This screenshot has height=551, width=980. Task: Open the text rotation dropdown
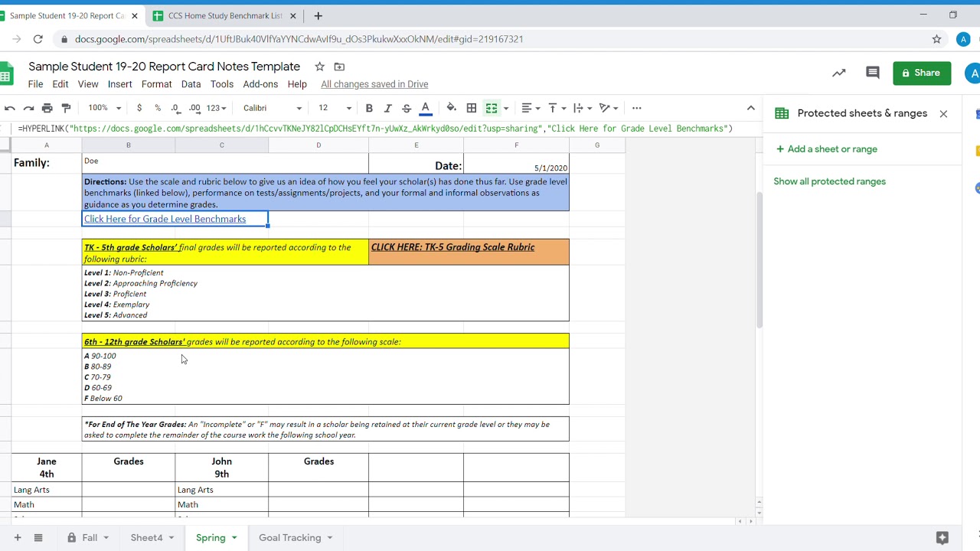(608, 108)
